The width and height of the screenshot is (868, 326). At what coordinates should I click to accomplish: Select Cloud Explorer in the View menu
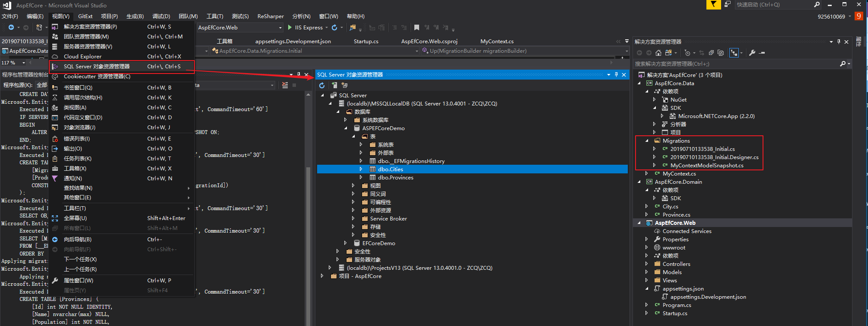point(122,56)
